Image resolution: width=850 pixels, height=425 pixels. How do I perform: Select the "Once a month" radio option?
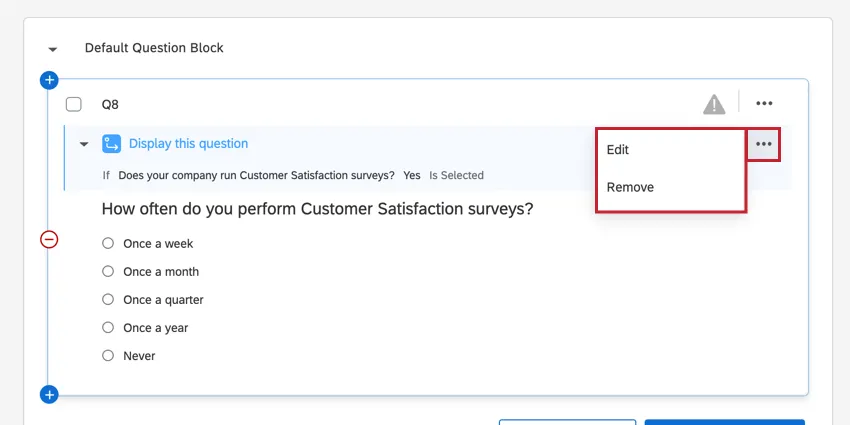pos(108,271)
